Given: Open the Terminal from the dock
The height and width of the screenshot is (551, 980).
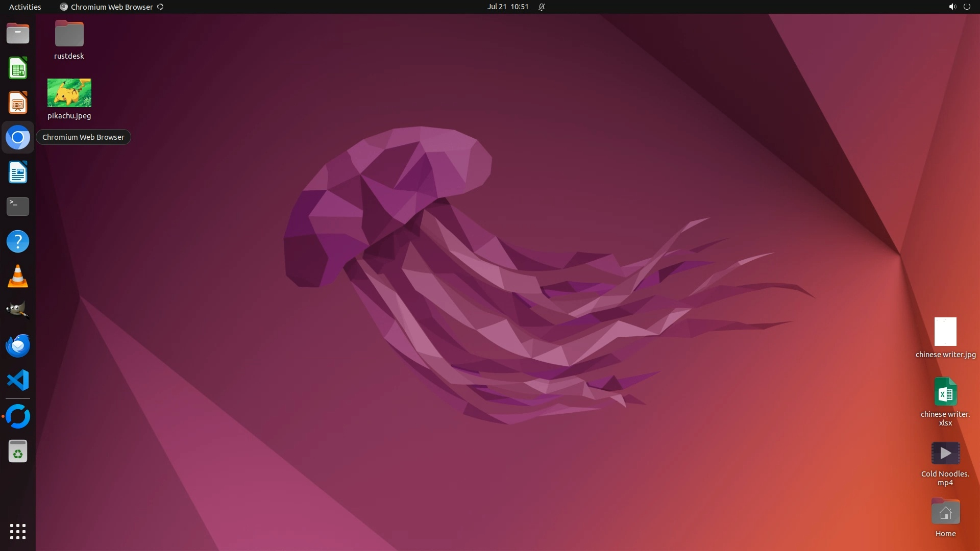Looking at the screenshot, I should tap(18, 207).
